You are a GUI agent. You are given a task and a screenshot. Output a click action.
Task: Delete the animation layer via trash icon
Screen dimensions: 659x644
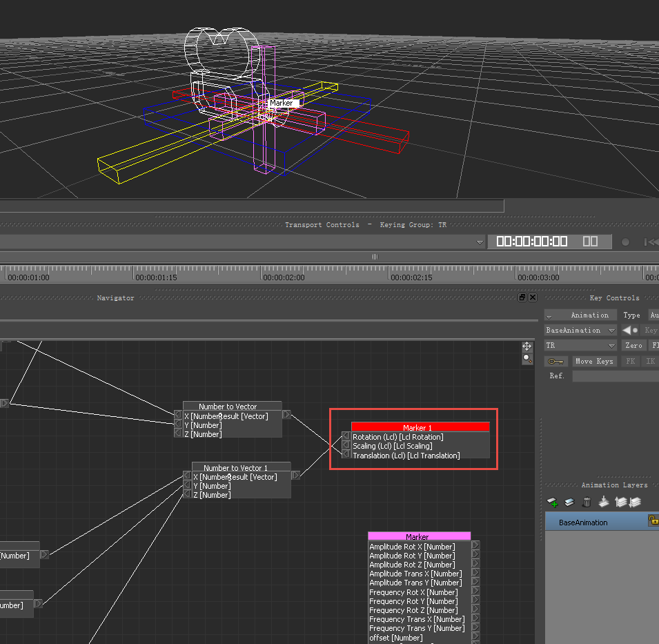(586, 502)
